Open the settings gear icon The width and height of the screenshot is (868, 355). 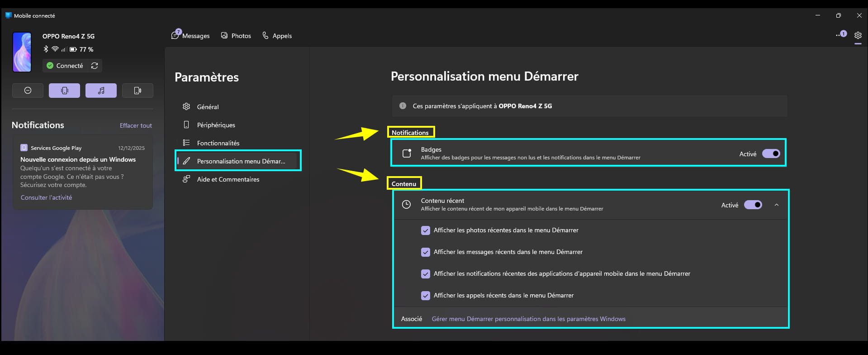pyautogui.click(x=858, y=35)
